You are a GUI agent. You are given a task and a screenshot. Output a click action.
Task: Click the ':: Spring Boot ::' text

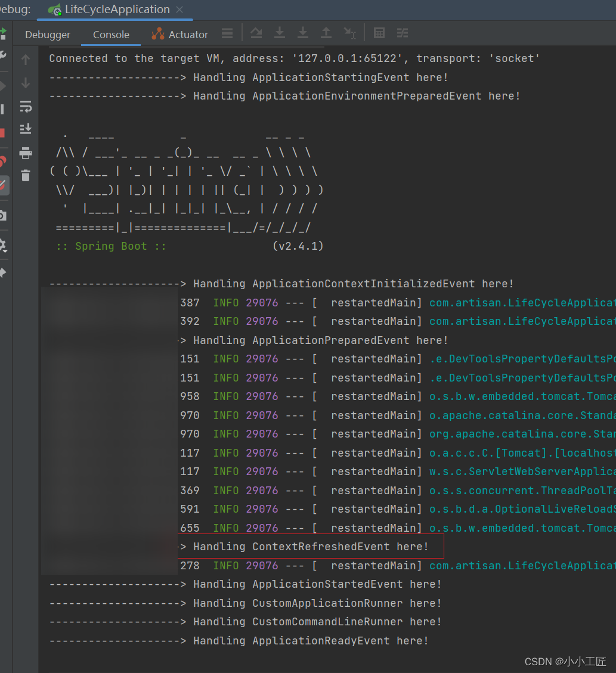point(111,246)
